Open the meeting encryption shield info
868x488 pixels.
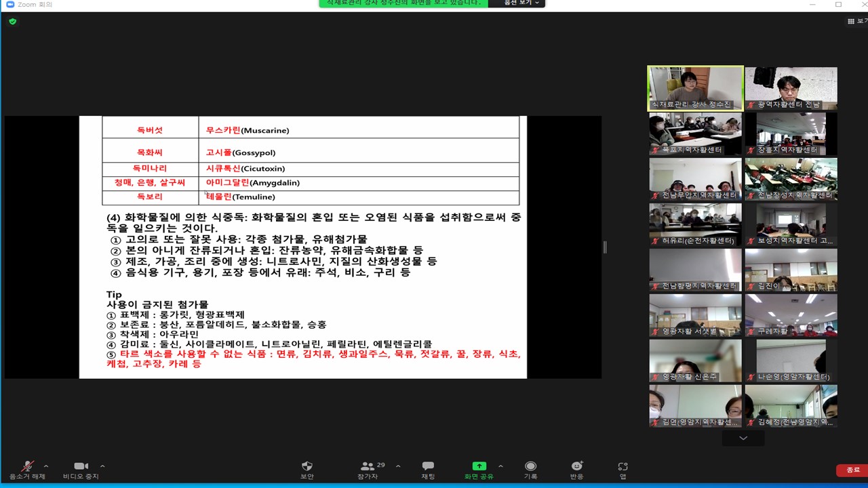(x=12, y=22)
